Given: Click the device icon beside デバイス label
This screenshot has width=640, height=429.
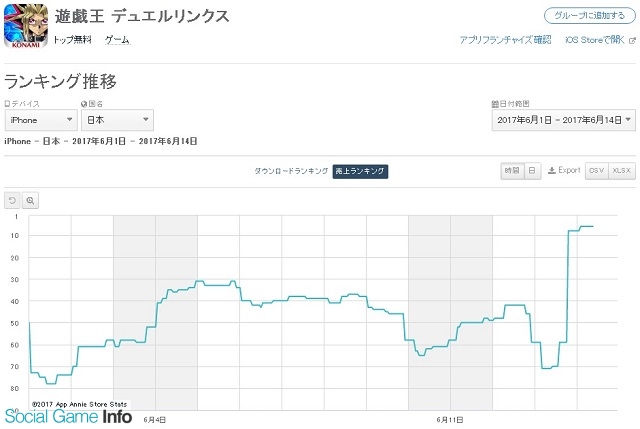Looking at the screenshot, I should pos(7,104).
